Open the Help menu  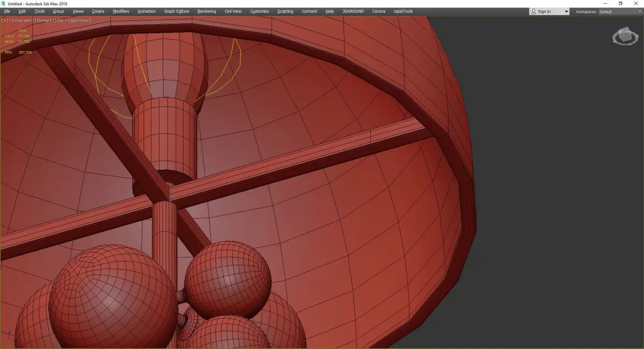[330, 11]
